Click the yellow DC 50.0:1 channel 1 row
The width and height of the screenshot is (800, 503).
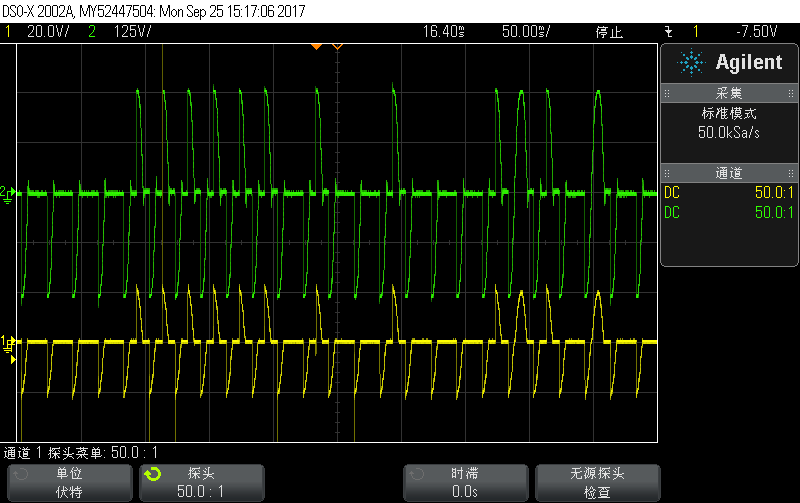tap(729, 193)
